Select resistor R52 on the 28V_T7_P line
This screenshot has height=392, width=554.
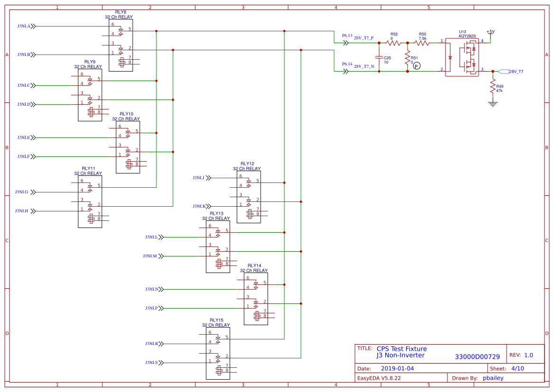point(393,43)
